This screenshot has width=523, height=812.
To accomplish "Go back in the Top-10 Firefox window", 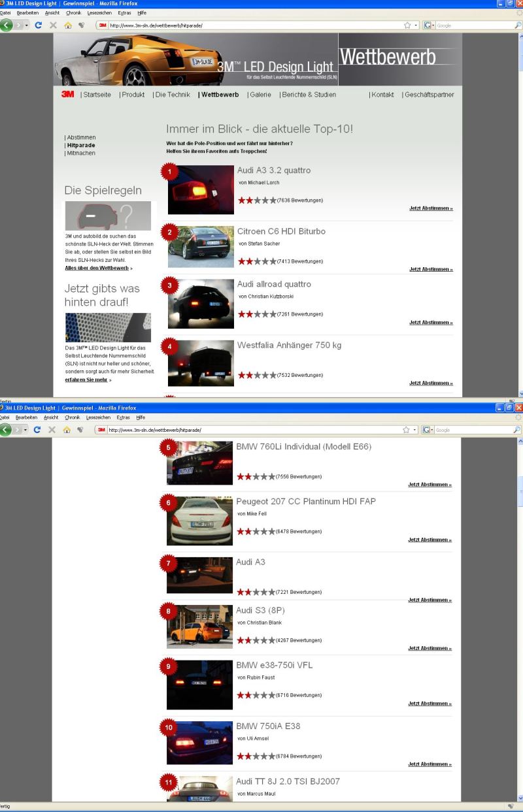I will (x=7, y=25).
